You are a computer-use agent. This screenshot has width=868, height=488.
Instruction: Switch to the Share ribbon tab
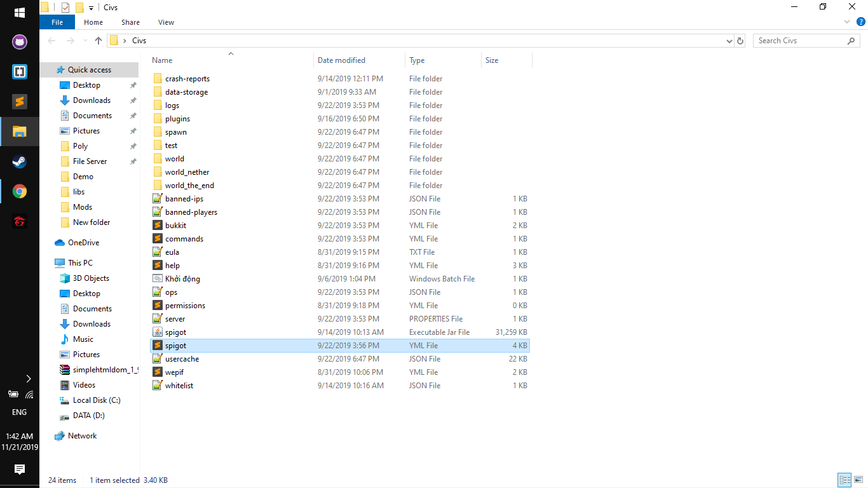tap(130, 22)
